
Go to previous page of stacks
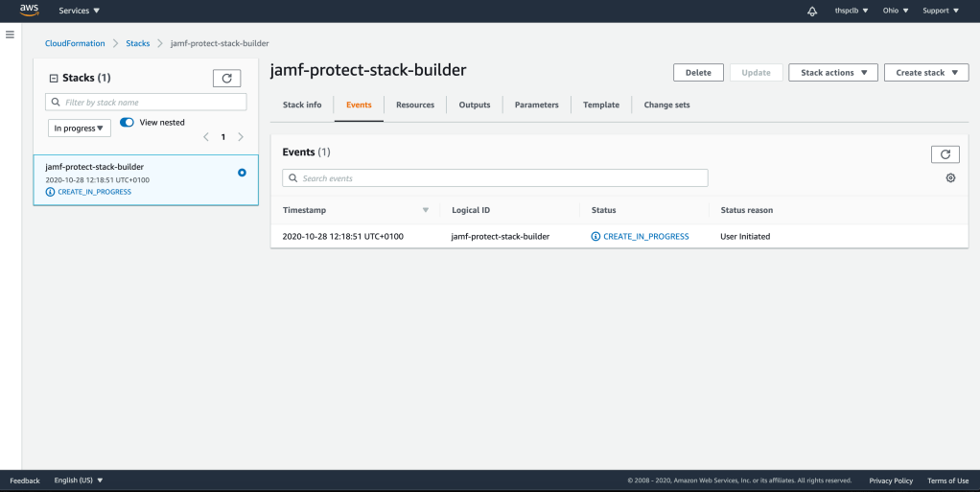[x=205, y=137]
